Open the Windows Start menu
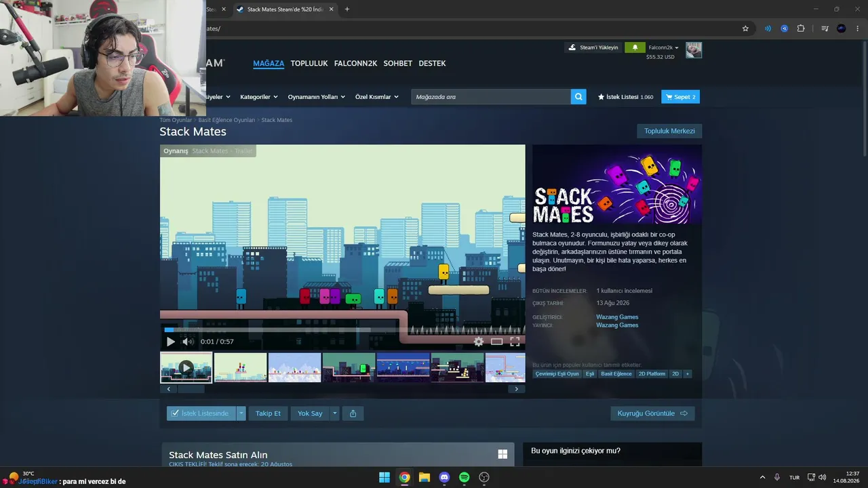Viewport: 868px width, 488px height. coord(384,477)
